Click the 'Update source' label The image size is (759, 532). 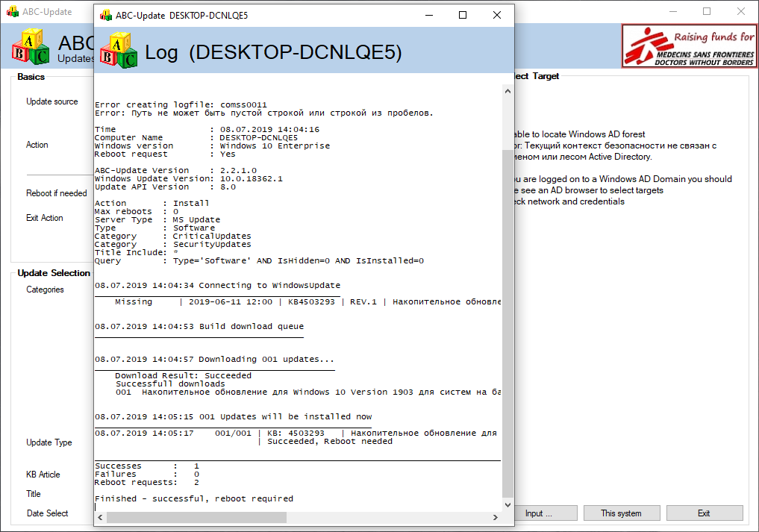(51, 101)
